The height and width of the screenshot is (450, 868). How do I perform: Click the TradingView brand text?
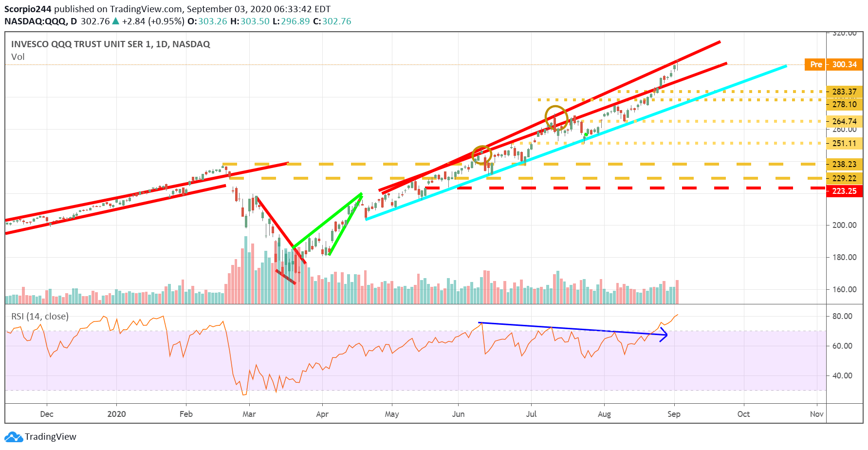tap(51, 437)
